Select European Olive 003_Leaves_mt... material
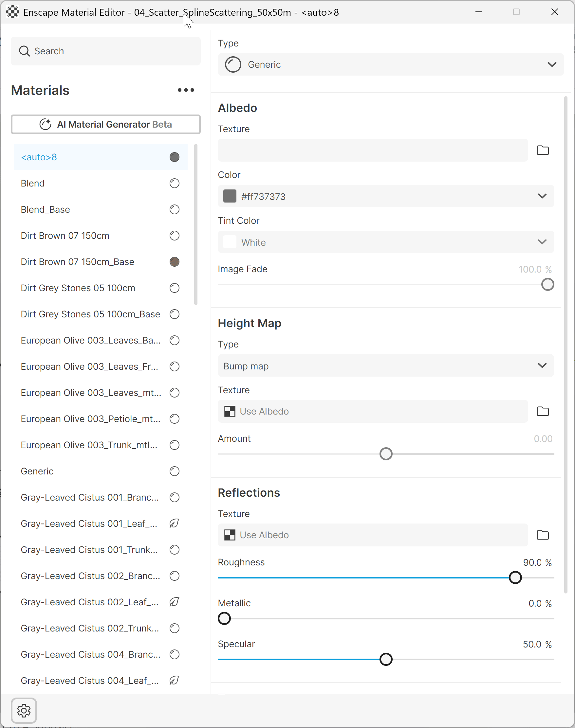 [101, 393]
